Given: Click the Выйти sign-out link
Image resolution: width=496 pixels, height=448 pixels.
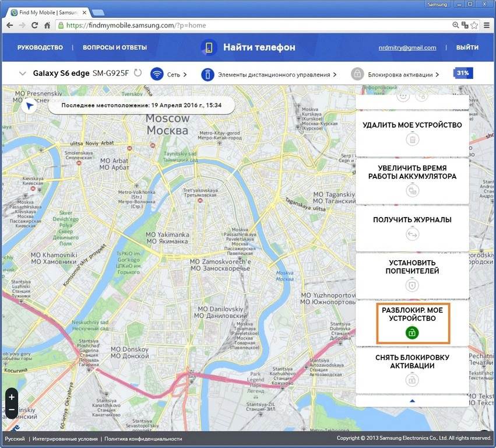Looking at the screenshot, I should 467,48.
